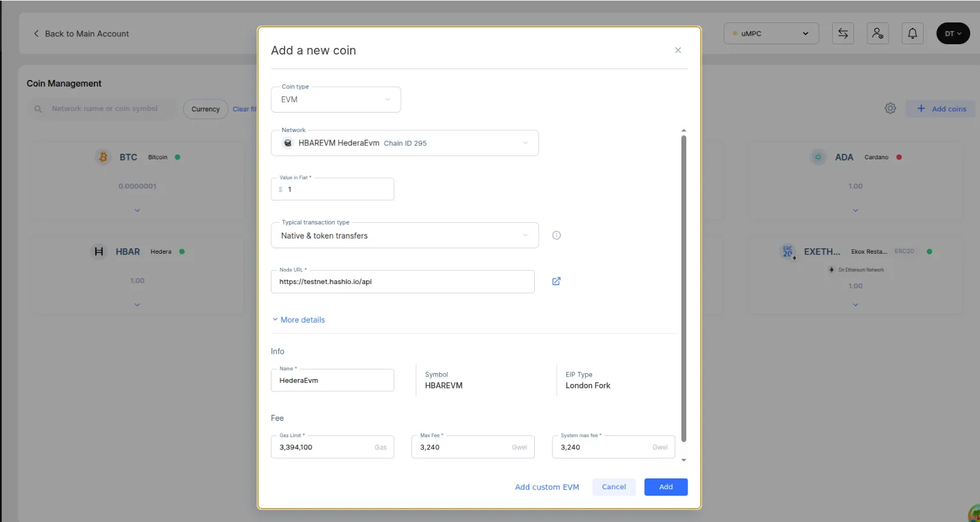This screenshot has width=980, height=522.
Task: Click the network name search box
Action: point(103,109)
